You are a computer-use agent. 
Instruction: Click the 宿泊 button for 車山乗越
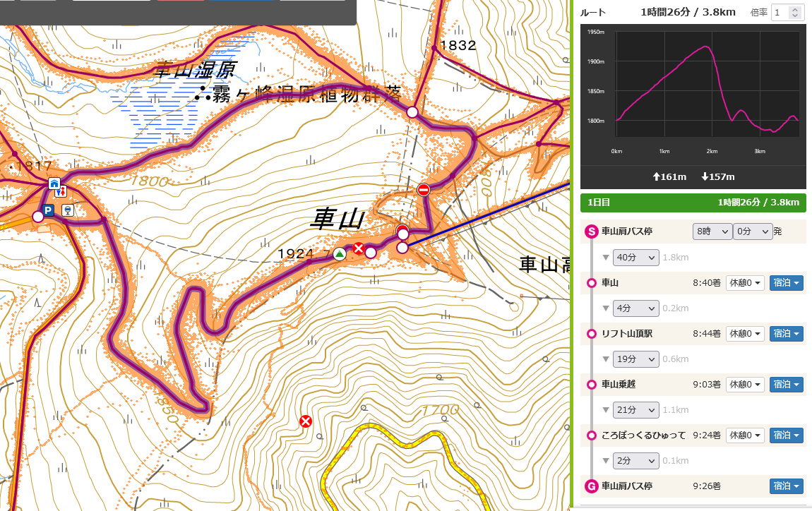(786, 385)
